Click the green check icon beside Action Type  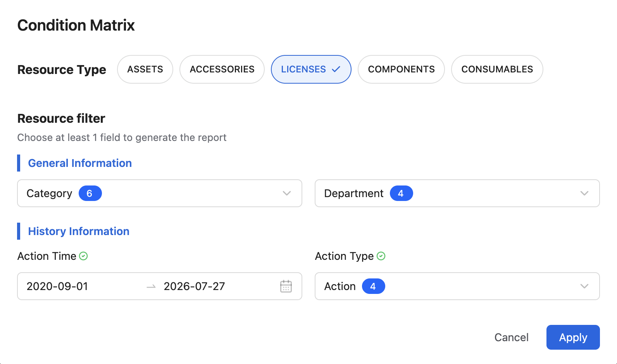(381, 256)
